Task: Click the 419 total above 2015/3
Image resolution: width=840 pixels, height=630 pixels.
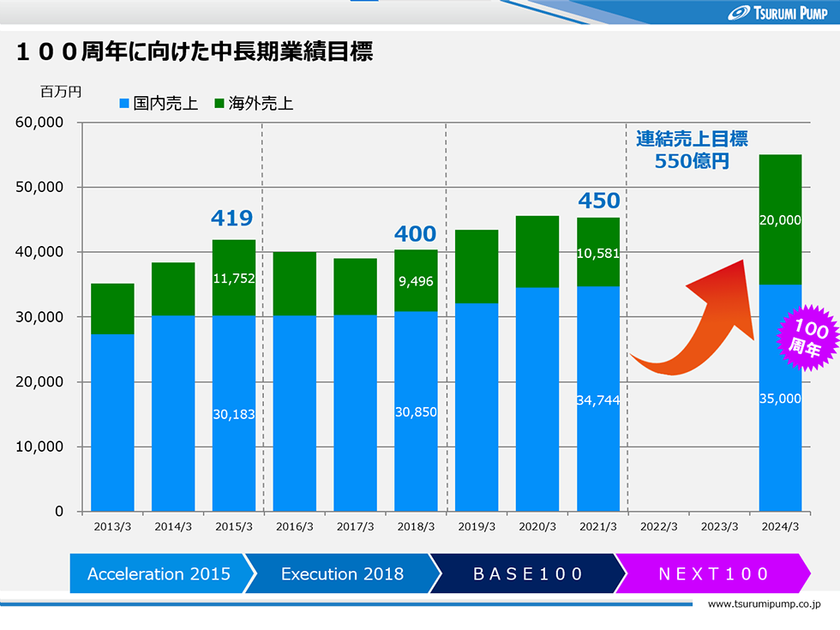Action: click(x=231, y=218)
